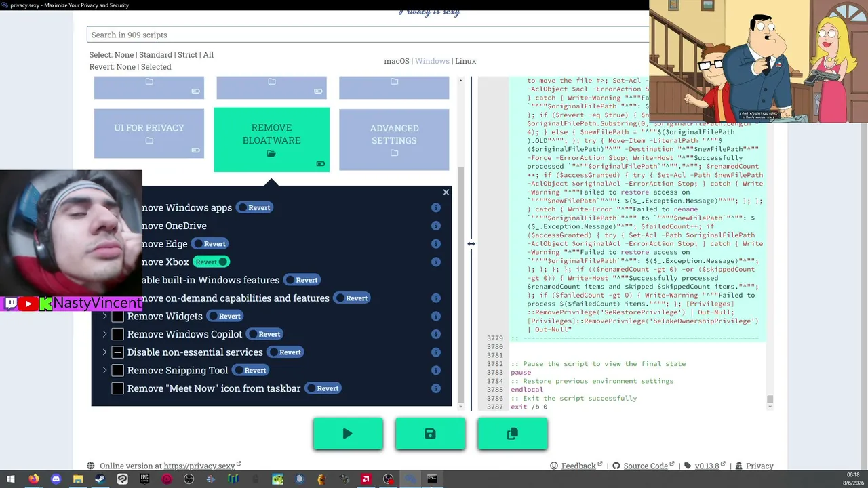Run the generated script with the play button
The image size is (868, 488).
(x=348, y=434)
